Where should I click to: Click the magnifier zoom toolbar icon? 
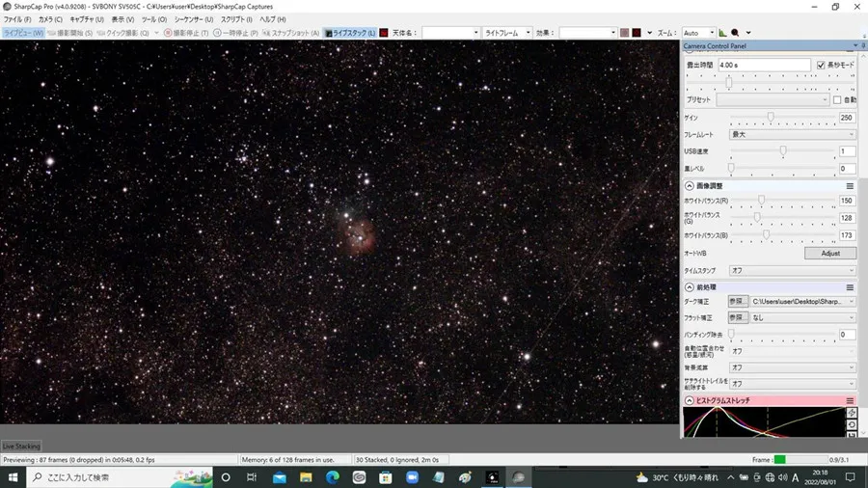pos(735,33)
